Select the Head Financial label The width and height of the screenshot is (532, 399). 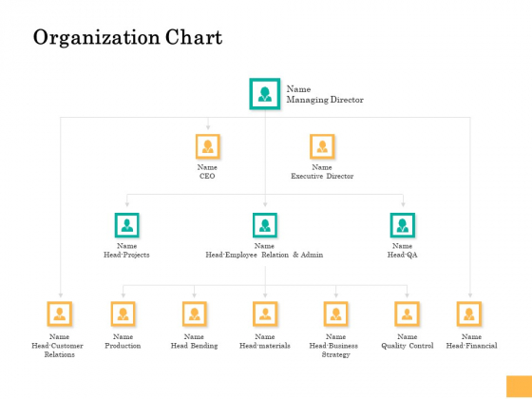(x=471, y=346)
